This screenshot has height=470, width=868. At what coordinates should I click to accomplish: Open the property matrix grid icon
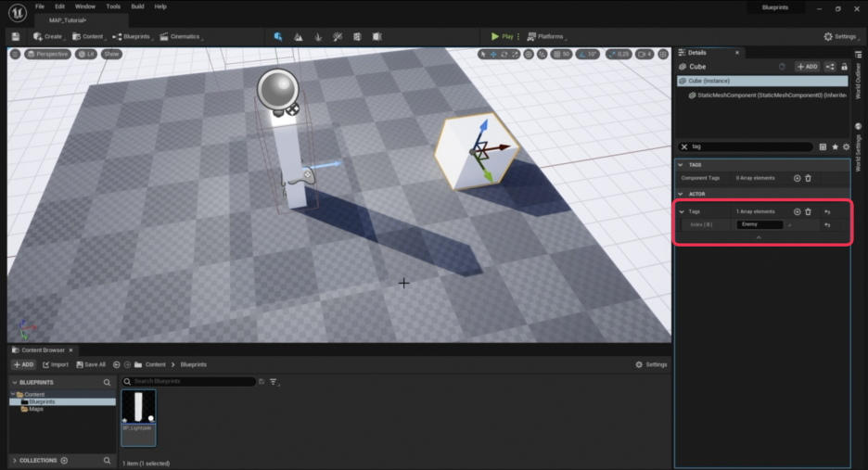(823, 146)
